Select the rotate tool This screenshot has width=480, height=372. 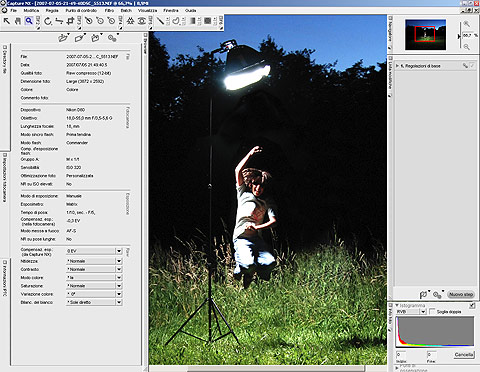click(48, 21)
